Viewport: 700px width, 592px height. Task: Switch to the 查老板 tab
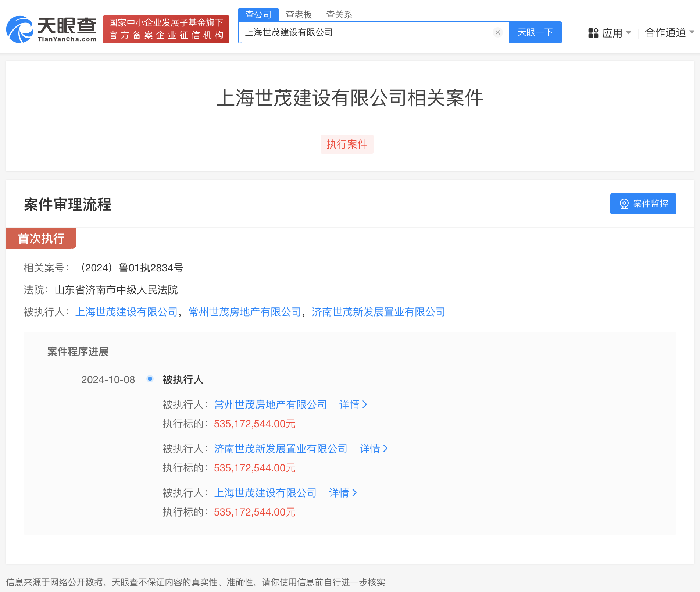pyautogui.click(x=299, y=15)
